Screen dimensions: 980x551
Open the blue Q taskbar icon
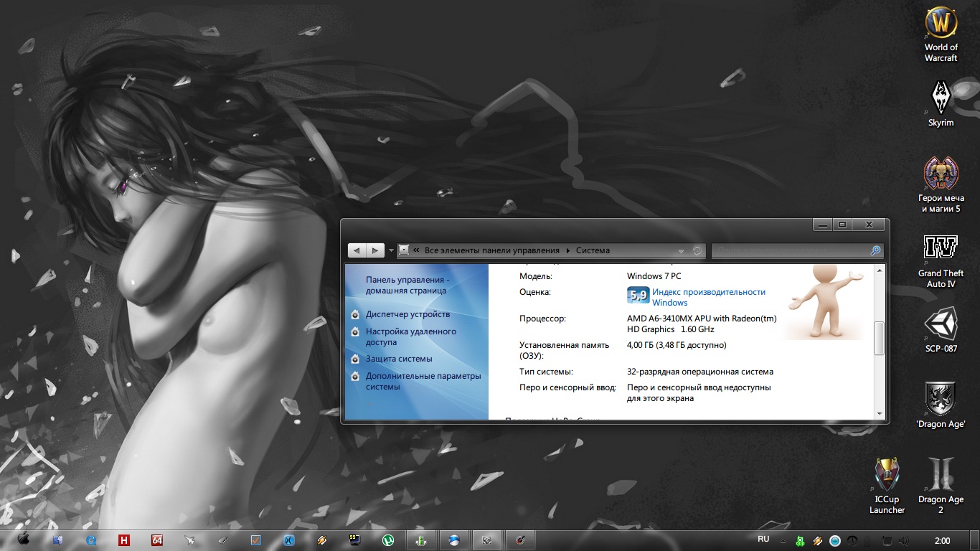click(x=91, y=540)
